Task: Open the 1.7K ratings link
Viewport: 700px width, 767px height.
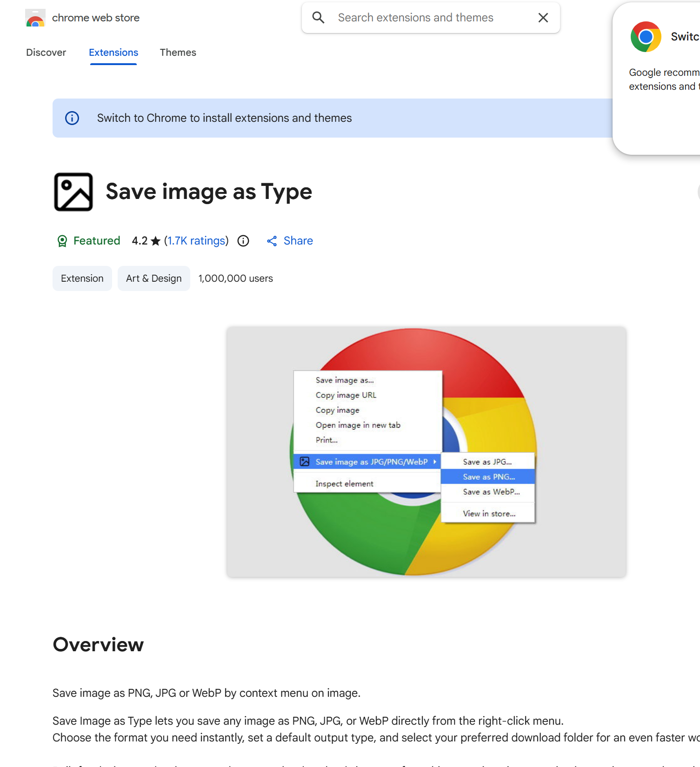Action: 196,241
